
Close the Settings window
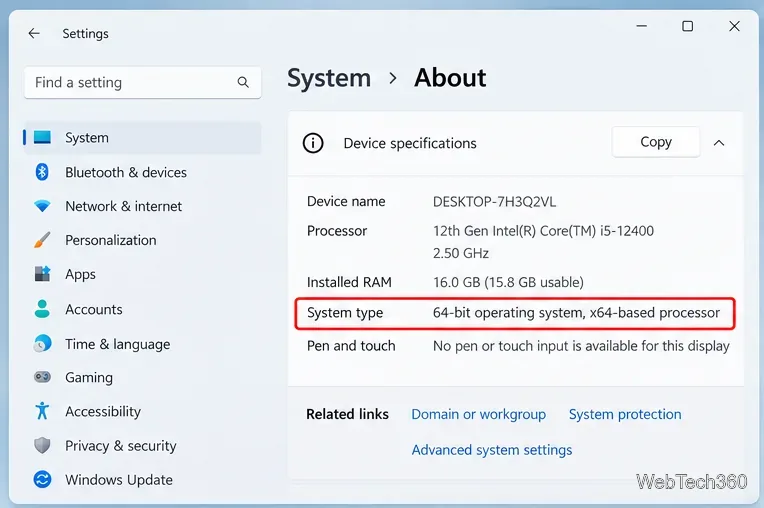[x=734, y=26]
